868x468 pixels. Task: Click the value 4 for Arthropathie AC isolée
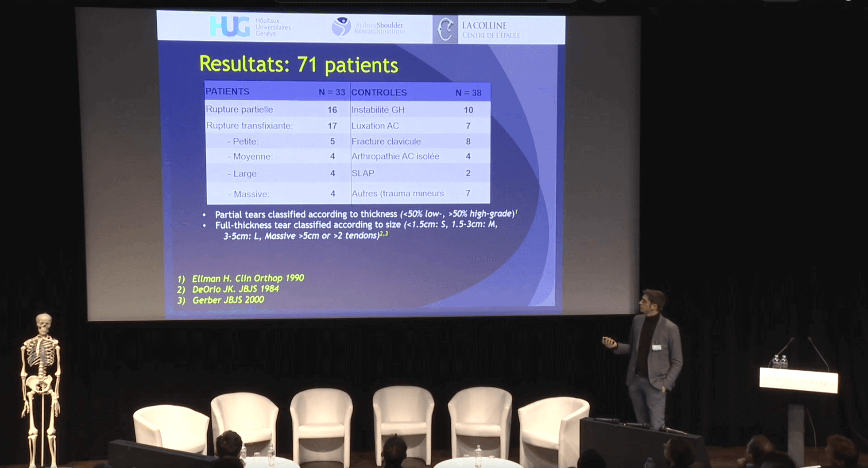[x=468, y=157]
